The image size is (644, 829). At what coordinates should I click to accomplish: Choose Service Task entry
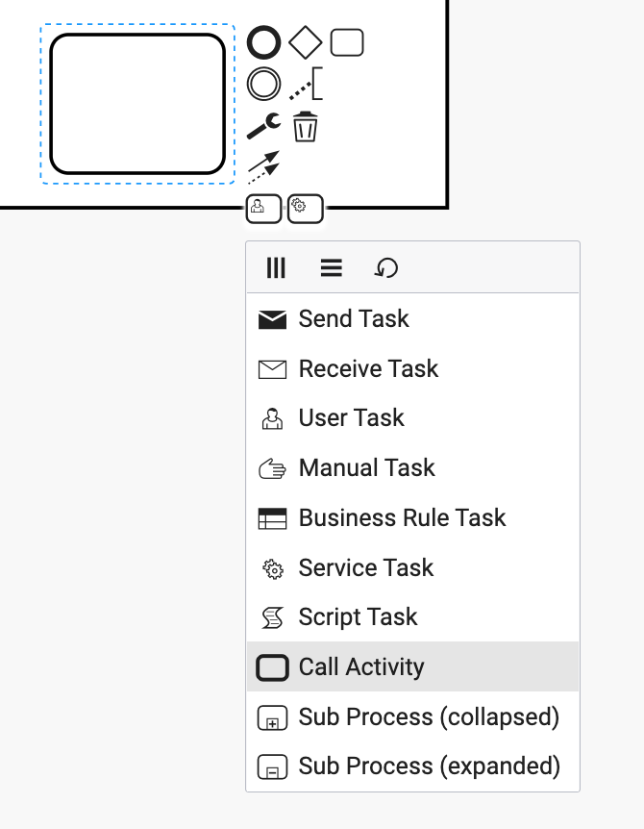(412, 567)
